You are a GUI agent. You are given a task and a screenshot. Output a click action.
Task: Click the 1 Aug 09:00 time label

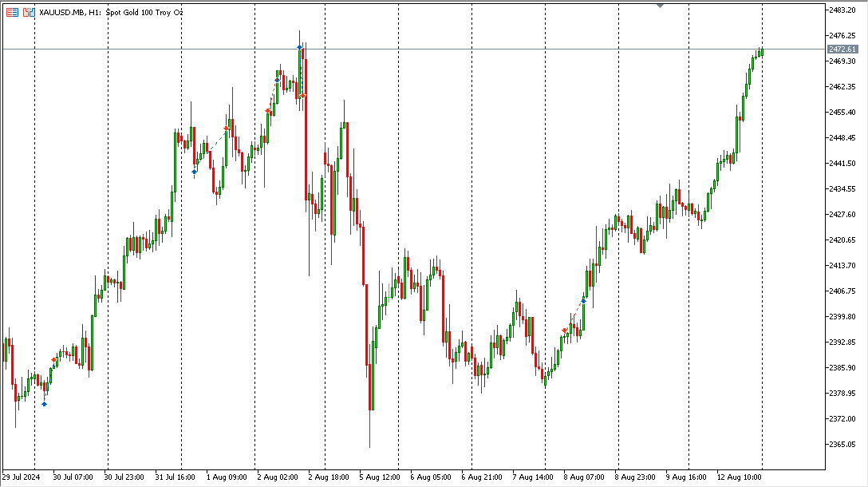click(x=227, y=477)
